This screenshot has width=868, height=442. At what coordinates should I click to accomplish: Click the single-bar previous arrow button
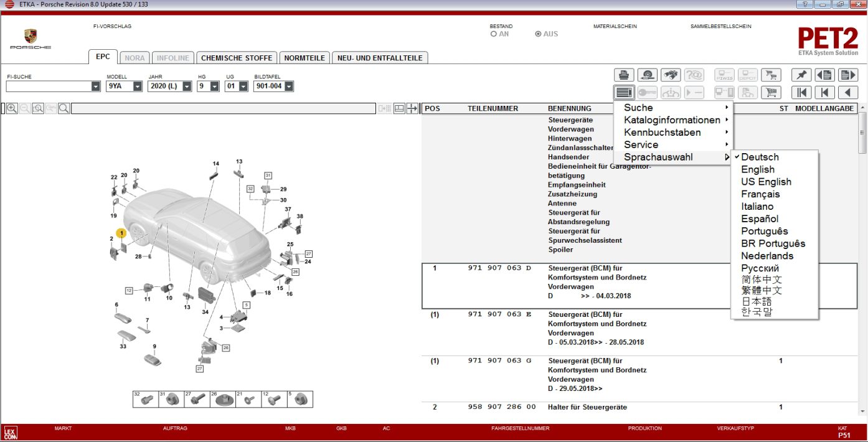(x=825, y=93)
